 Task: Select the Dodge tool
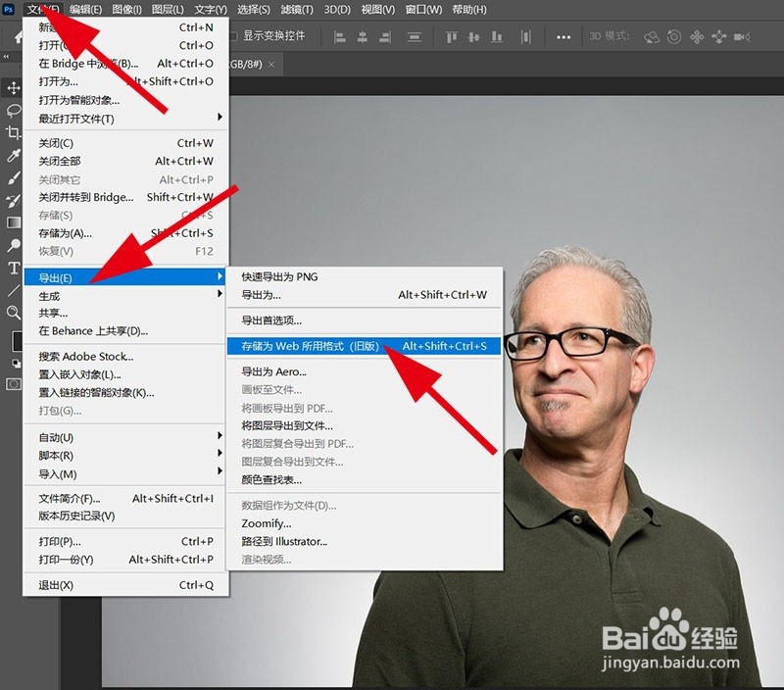14,245
